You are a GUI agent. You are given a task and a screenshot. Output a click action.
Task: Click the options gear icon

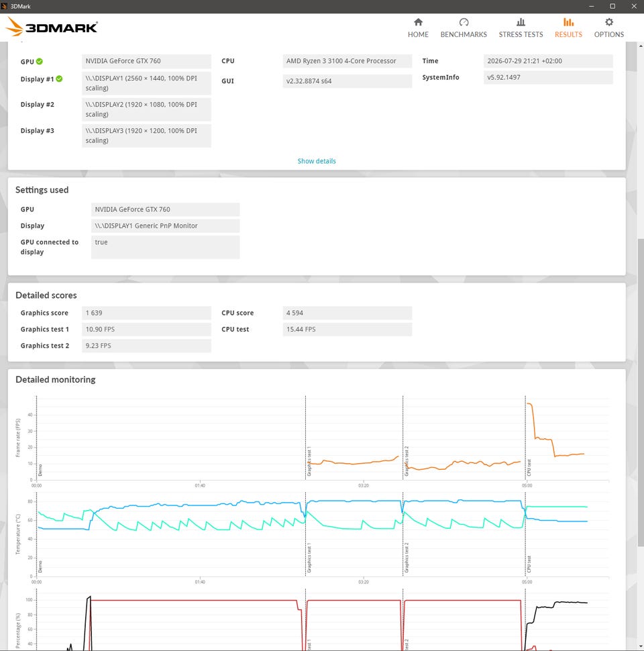point(609,22)
